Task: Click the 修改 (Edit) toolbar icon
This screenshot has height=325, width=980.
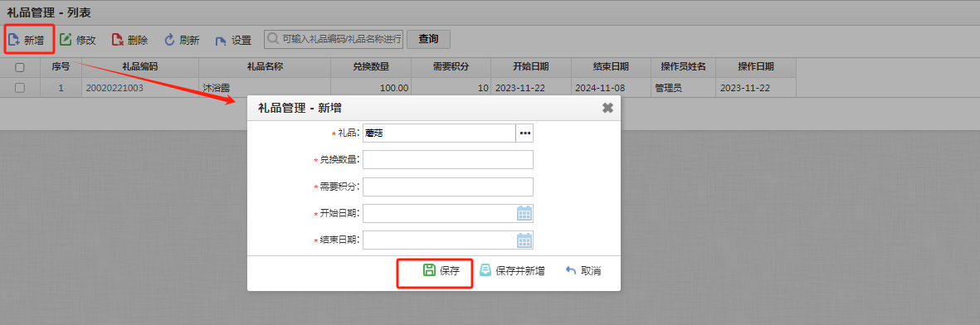Action: [66, 40]
